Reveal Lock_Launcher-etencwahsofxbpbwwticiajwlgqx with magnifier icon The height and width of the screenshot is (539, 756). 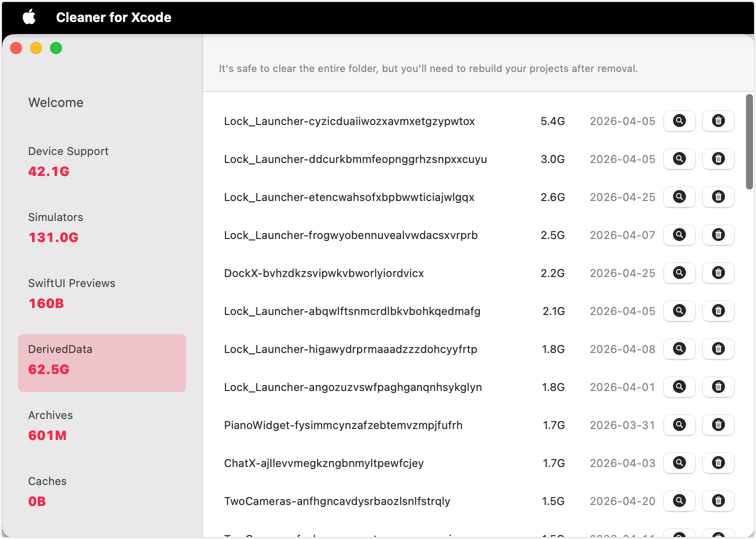point(679,197)
